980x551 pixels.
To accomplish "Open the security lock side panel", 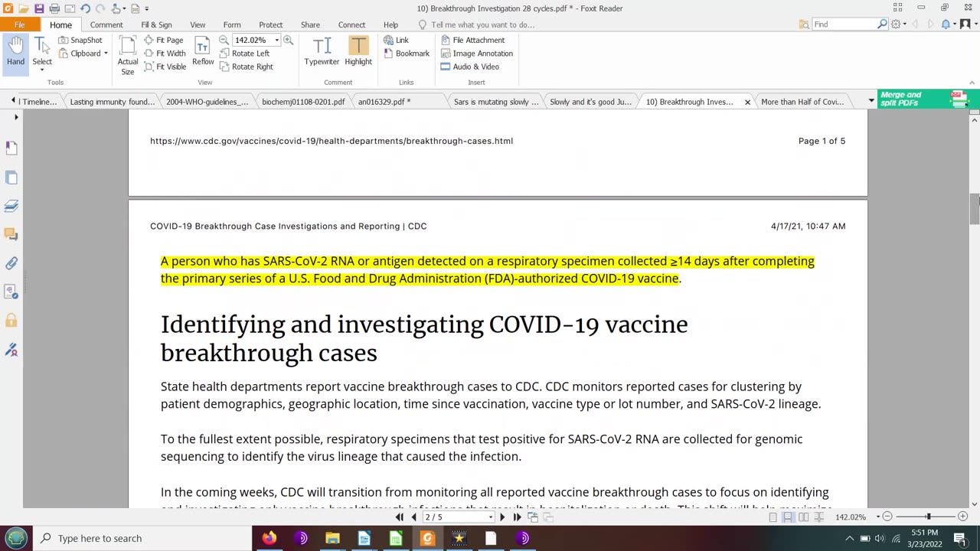I will 11,321.
